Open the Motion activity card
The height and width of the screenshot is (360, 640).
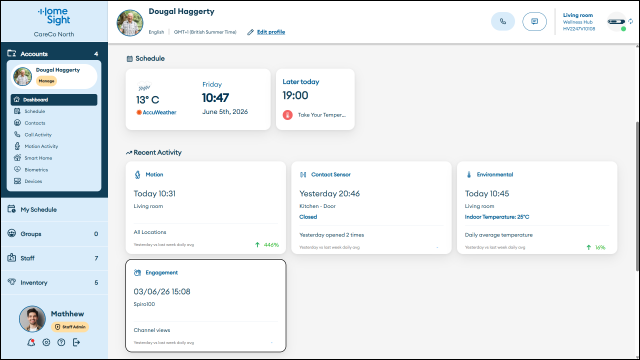click(206, 207)
